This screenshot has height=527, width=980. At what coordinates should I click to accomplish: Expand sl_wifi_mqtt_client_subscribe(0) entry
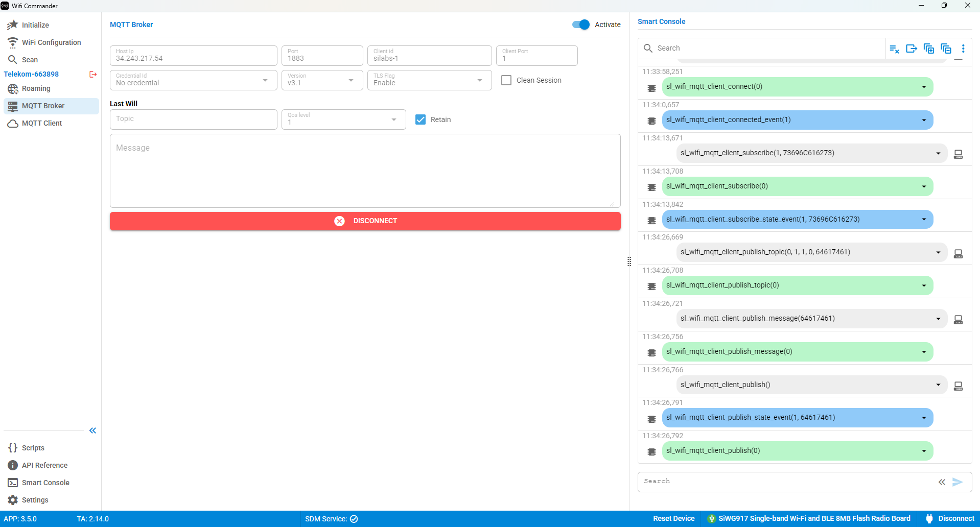(924, 186)
